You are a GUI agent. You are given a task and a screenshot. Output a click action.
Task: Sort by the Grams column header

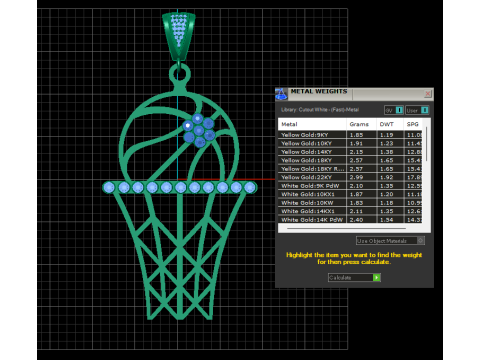tap(361, 124)
